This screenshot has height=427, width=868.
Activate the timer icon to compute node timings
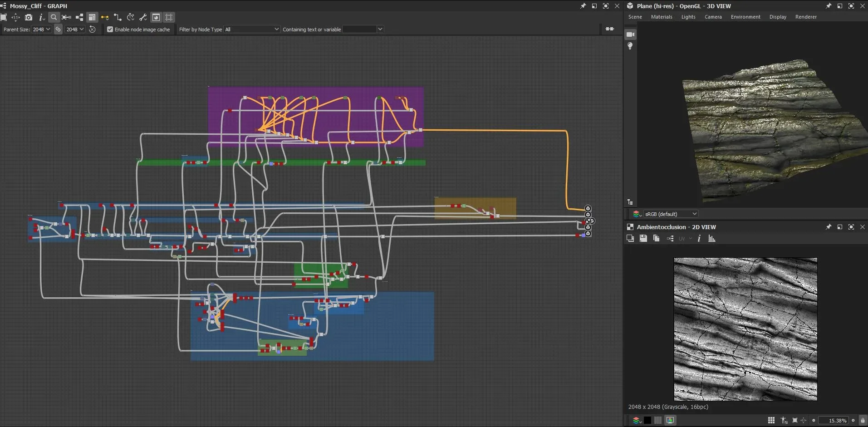tap(131, 17)
